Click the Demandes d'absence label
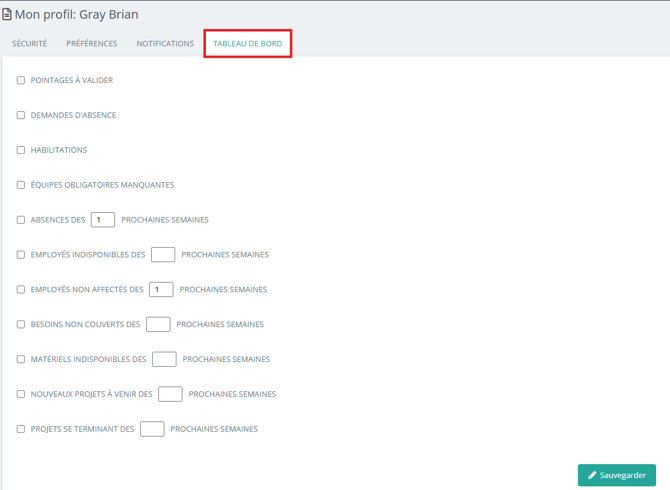Viewport: 670px width, 490px height. click(73, 115)
